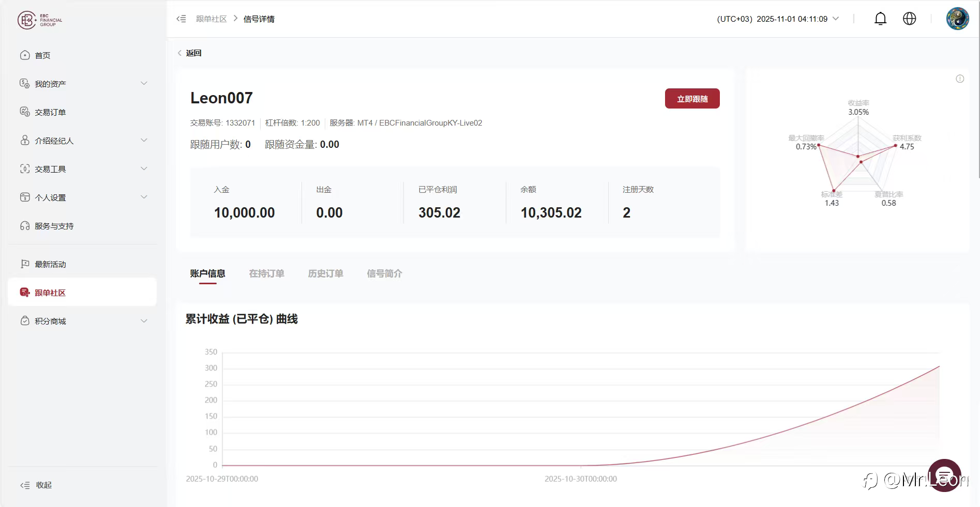Click the 个人设置 settings icon

[x=25, y=197]
